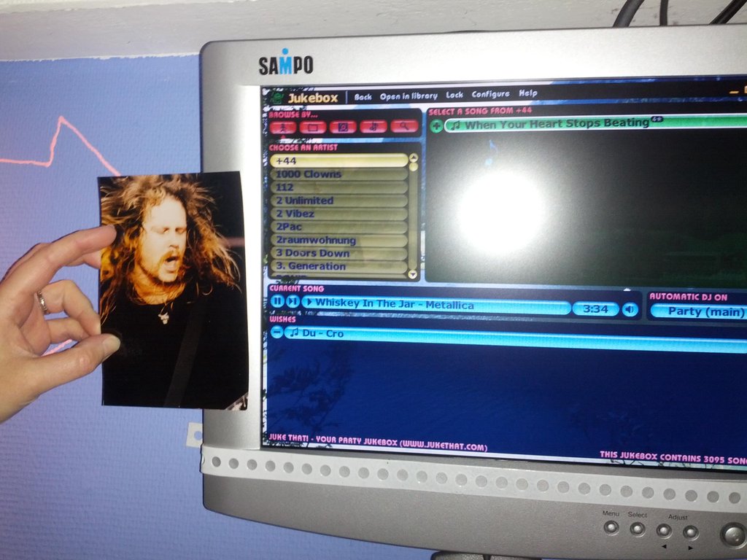Click the folder icon under Browse By
This screenshot has height=560, width=747.
click(312, 127)
